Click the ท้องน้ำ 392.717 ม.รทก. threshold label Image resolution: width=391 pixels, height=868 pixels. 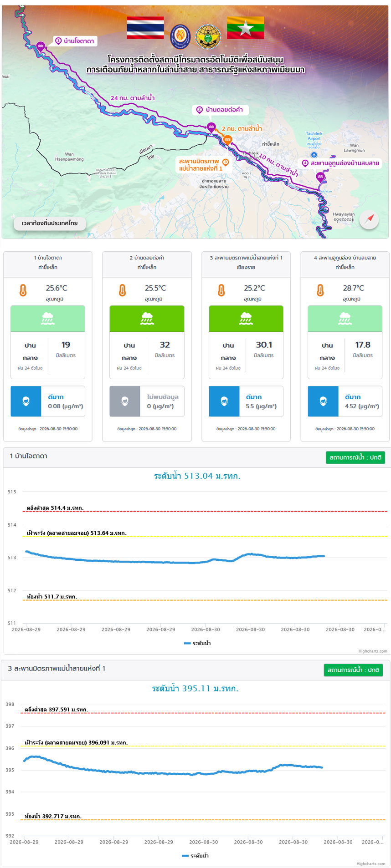point(53,817)
